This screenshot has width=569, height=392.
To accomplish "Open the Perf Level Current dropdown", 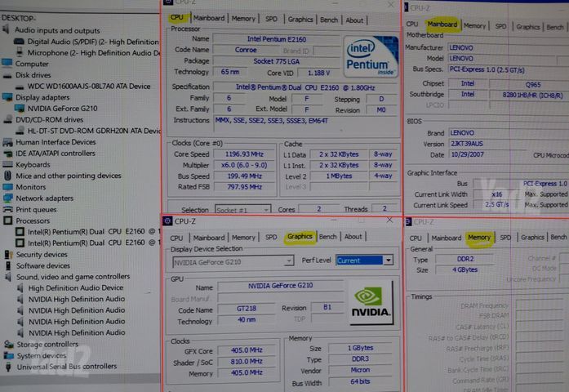I will 389,261.
